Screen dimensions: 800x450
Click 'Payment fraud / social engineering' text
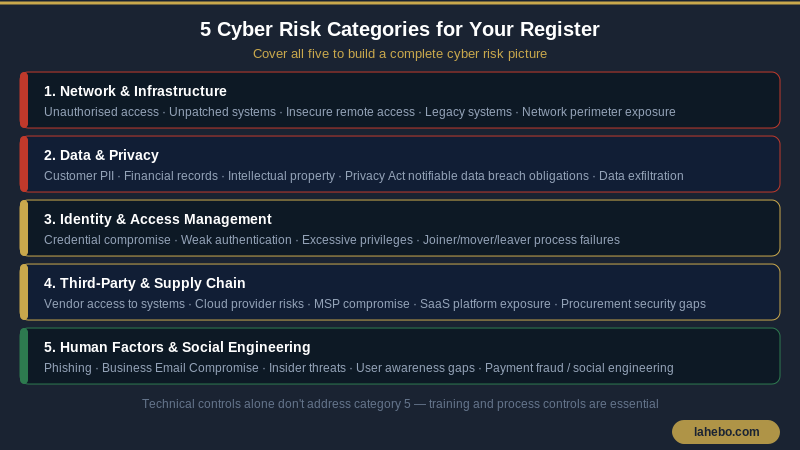tap(579, 368)
